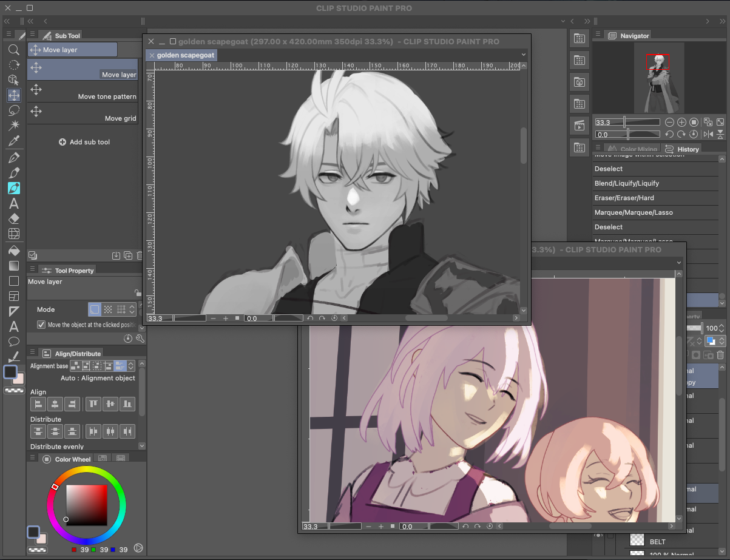Viewport: 730px width, 560px height.
Task: Click Flip Horizontal icon in Navigator
Action: [x=708, y=134]
